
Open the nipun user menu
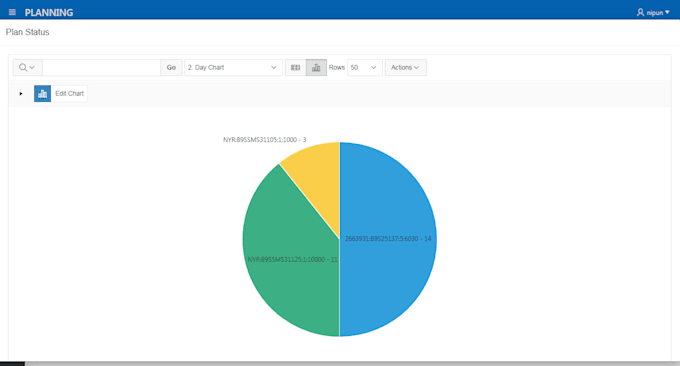coord(653,13)
